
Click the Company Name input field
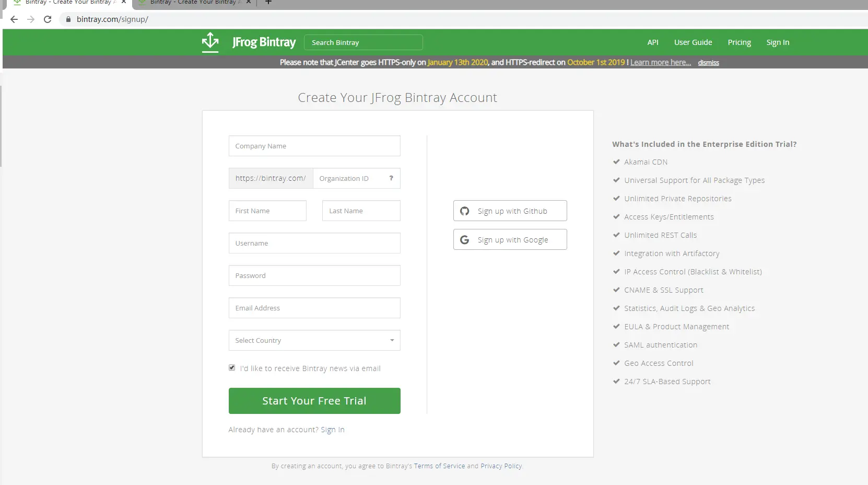[x=314, y=146]
